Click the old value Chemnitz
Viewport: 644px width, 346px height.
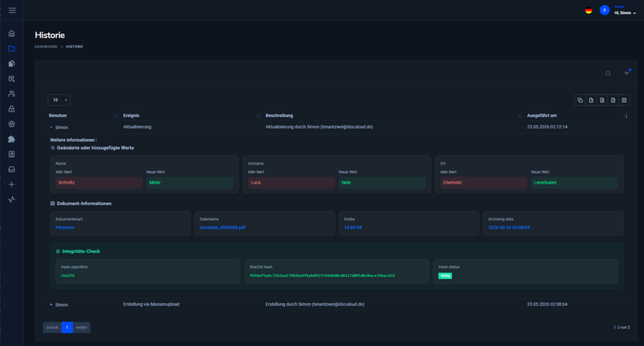[484, 182]
